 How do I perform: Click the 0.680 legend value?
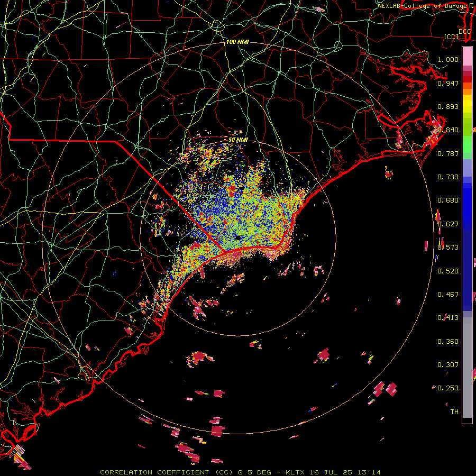pyautogui.click(x=448, y=200)
